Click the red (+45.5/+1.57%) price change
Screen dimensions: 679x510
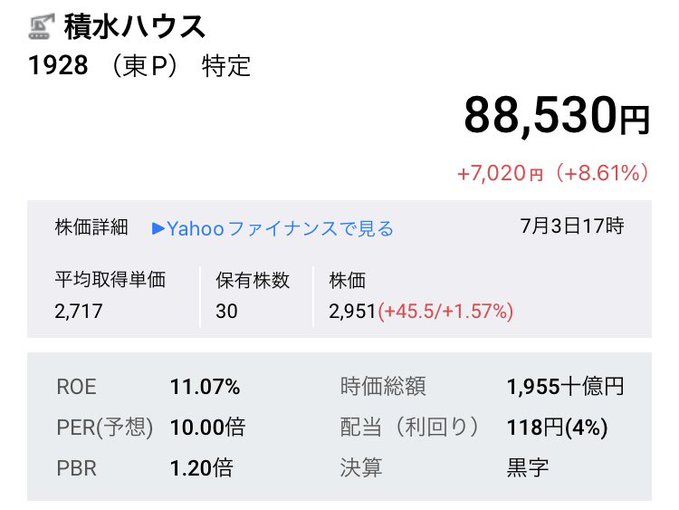click(446, 311)
